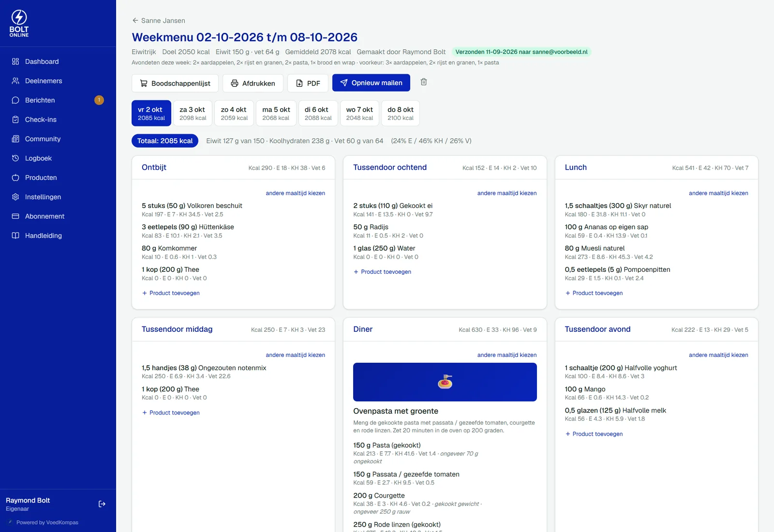Click Product toevoegen under Lunch

pyautogui.click(x=594, y=293)
